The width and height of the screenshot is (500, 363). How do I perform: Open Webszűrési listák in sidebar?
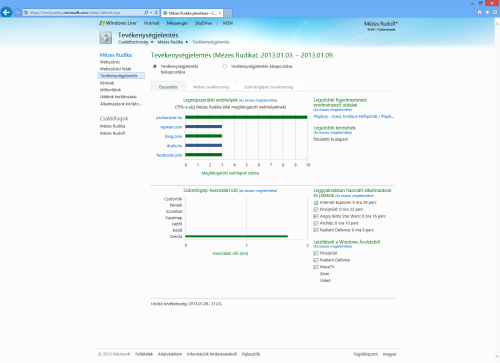point(115,69)
